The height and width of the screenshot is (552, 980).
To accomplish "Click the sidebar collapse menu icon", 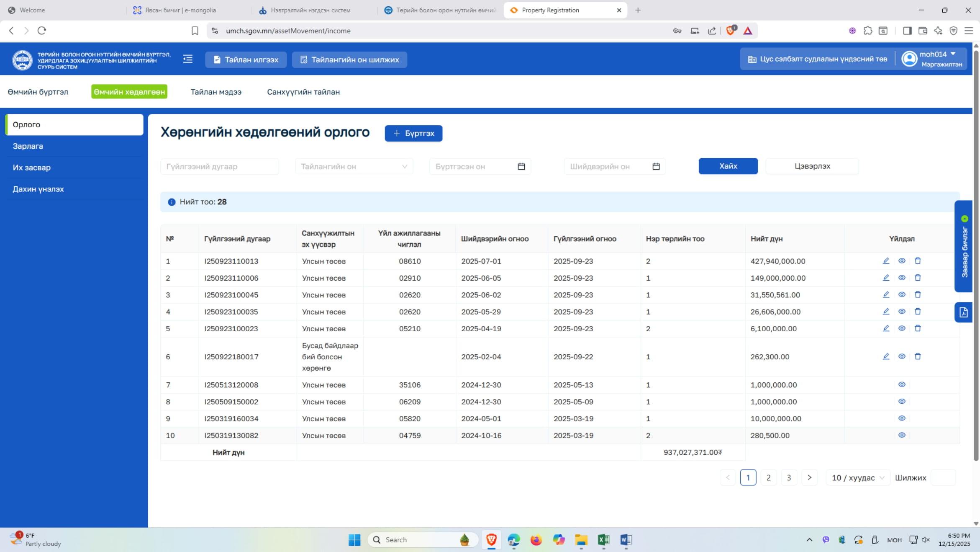I will (x=188, y=59).
